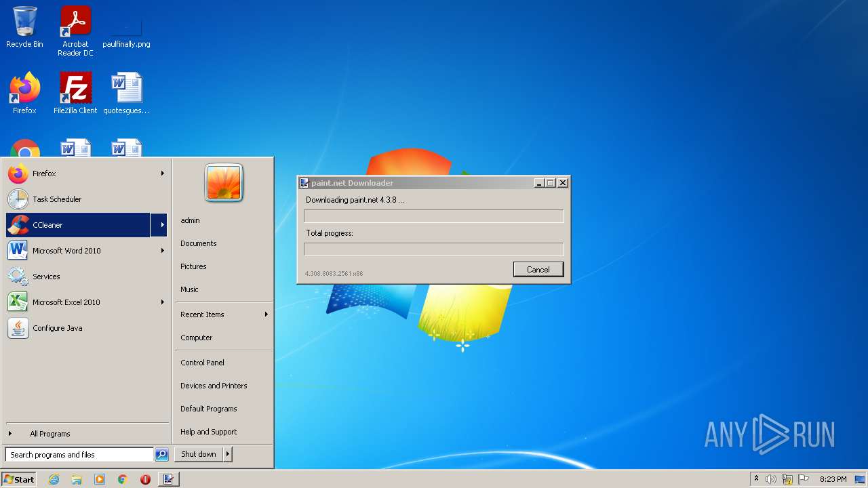Click the 'Downloading paint.net 4.3.8 ...' label
The height and width of the screenshot is (488, 868).
[355, 200]
